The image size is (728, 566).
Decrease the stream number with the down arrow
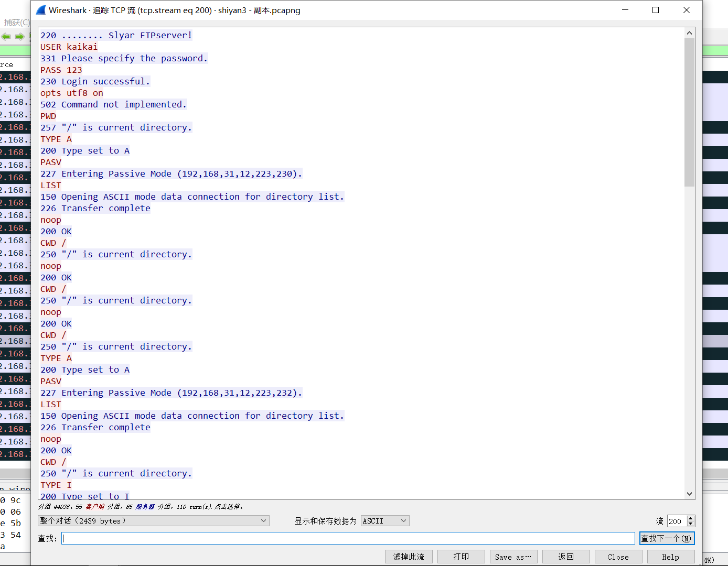pyautogui.click(x=691, y=524)
